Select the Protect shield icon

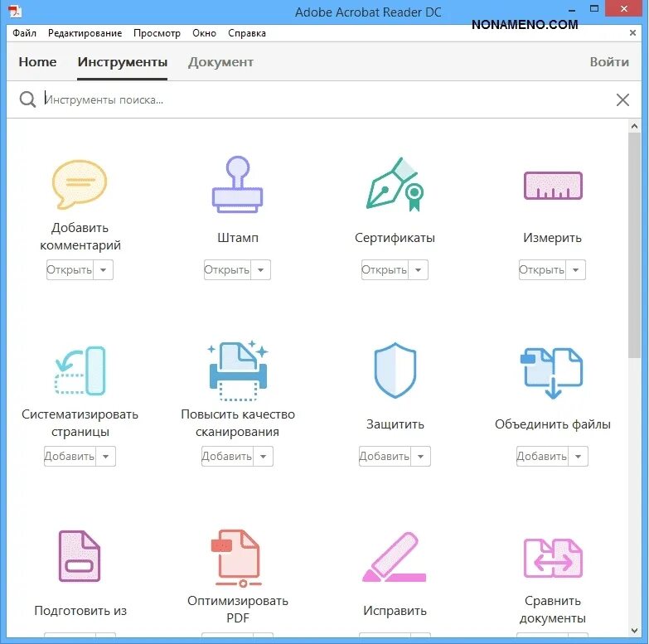[395, 370]
